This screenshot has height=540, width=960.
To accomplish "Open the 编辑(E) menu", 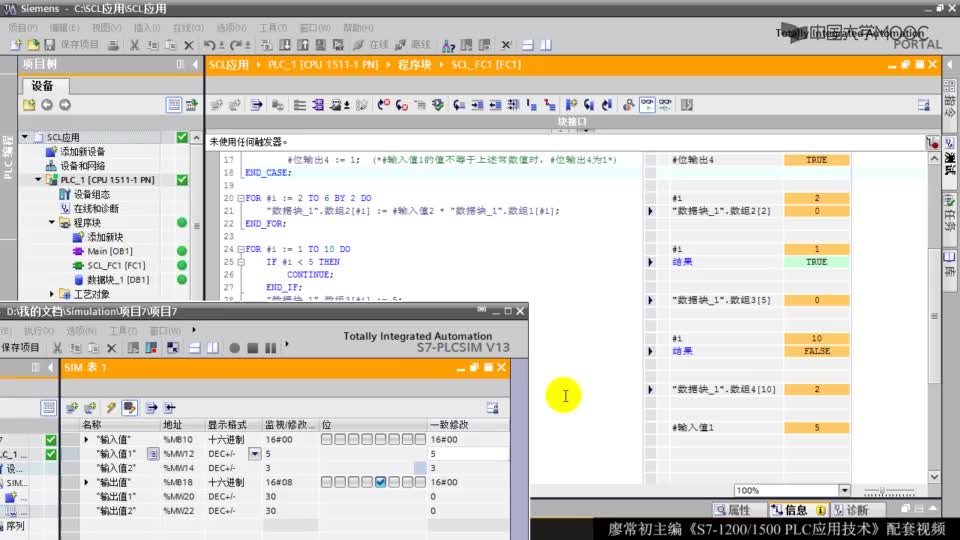I will coord(64,28).
